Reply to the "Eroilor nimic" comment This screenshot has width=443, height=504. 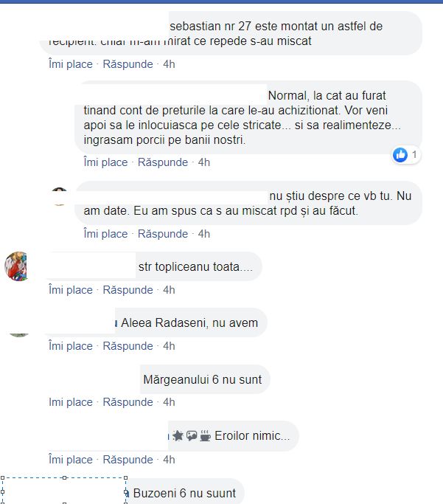click(128, 460)
